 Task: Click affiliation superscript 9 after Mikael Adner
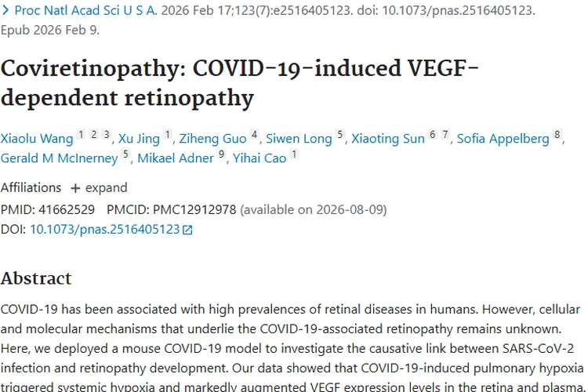coord(222,155)
